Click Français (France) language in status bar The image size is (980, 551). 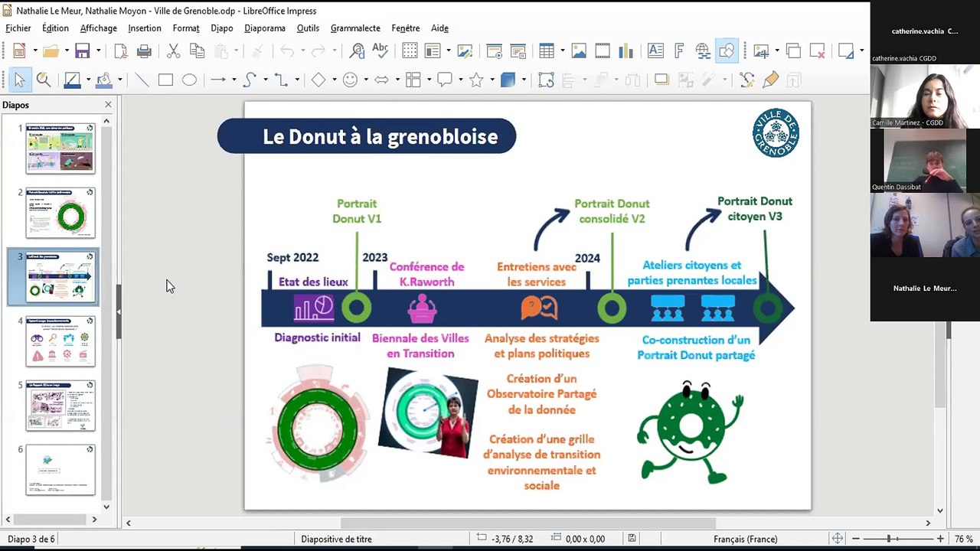coord(745,539)
